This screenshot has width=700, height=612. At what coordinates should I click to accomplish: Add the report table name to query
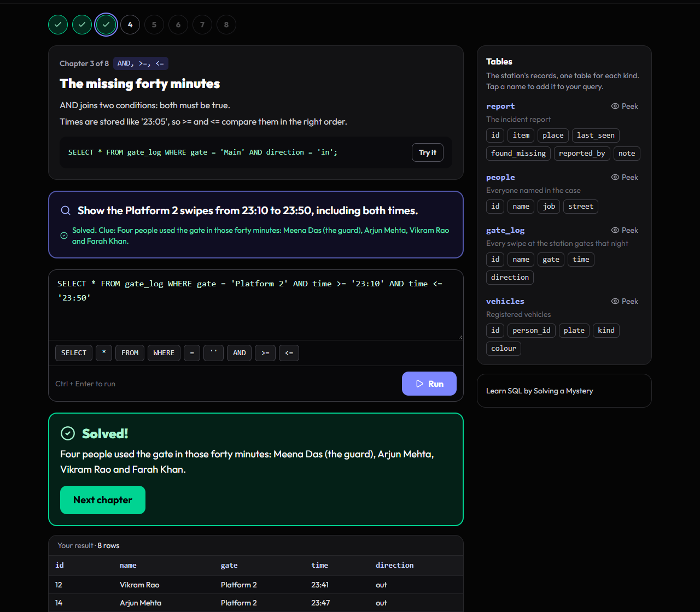(500, 106)
